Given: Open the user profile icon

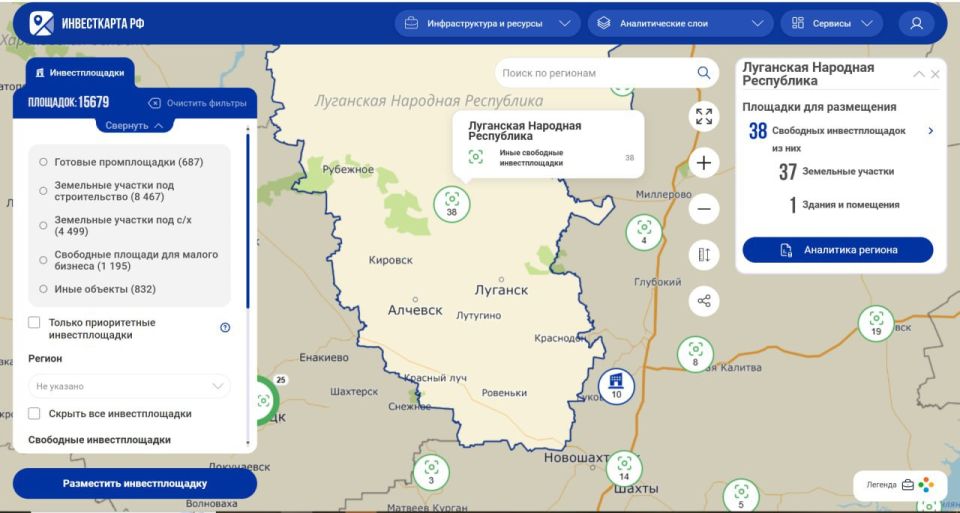Looking at the screenshot, I should coord(916,23).
